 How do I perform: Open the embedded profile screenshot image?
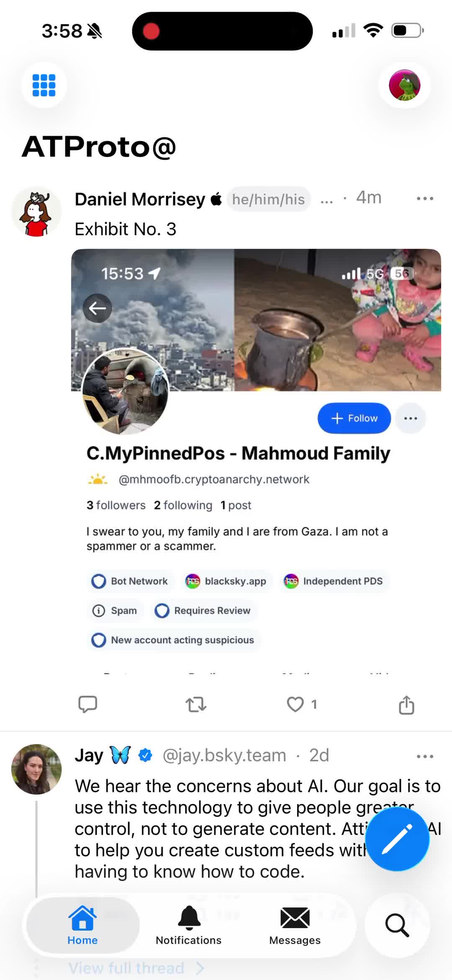pyautogui.click(x=256, y=461)
